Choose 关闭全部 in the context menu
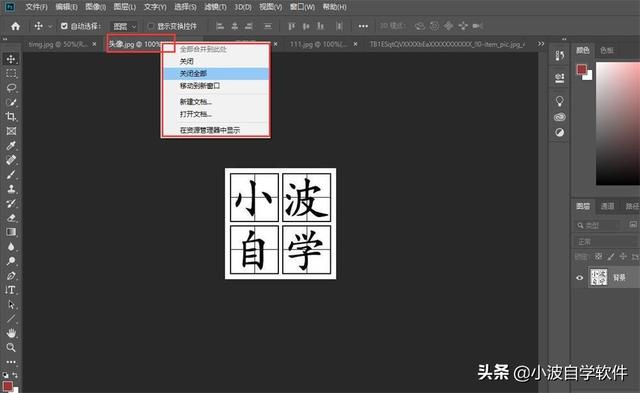 coord(216,73)
